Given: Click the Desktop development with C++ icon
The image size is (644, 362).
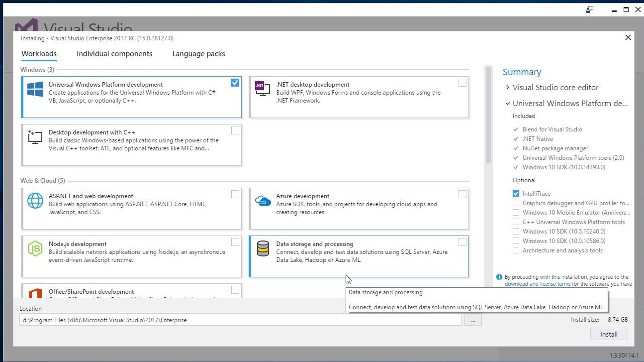Looking at the screenshot, I should point(35,137).
